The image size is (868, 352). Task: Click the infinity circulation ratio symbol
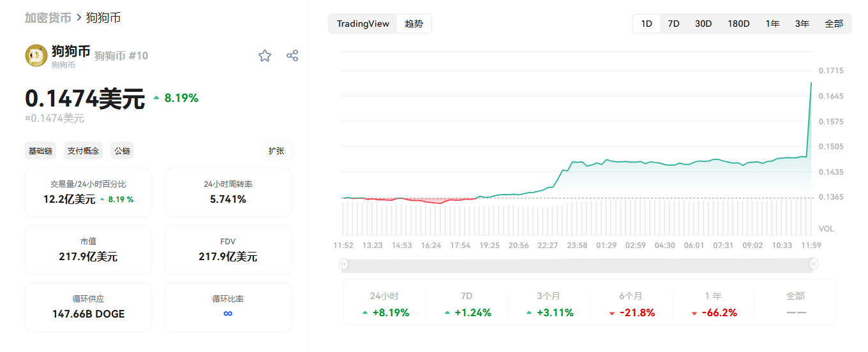pos(228,313)
